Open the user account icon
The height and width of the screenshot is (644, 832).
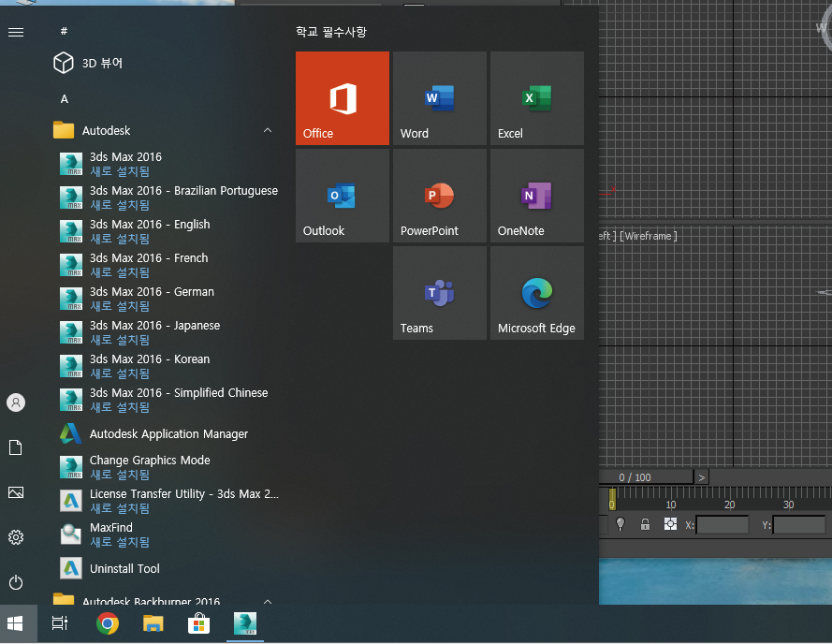point(16,402)
